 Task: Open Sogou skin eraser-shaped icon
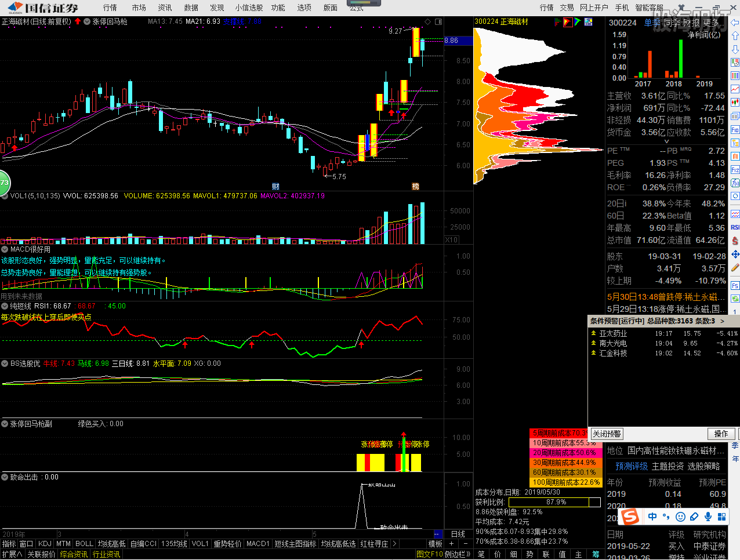pos(694,517)
